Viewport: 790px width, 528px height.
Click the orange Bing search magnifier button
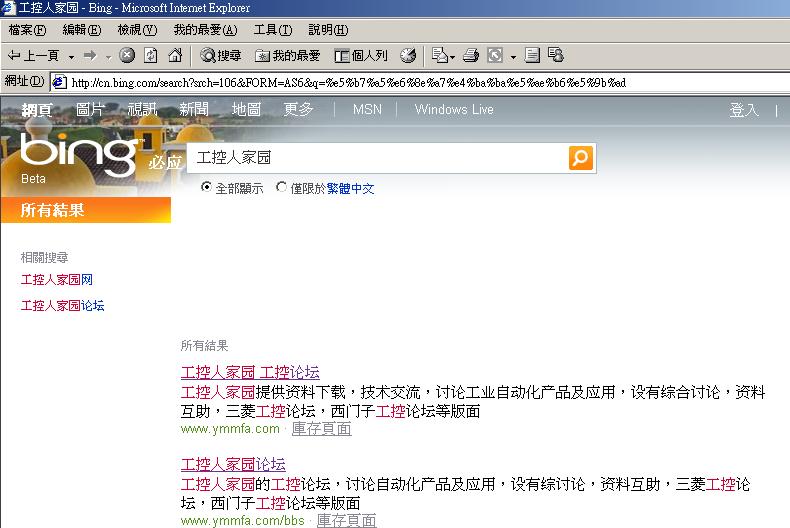click(x=580, y=158)
